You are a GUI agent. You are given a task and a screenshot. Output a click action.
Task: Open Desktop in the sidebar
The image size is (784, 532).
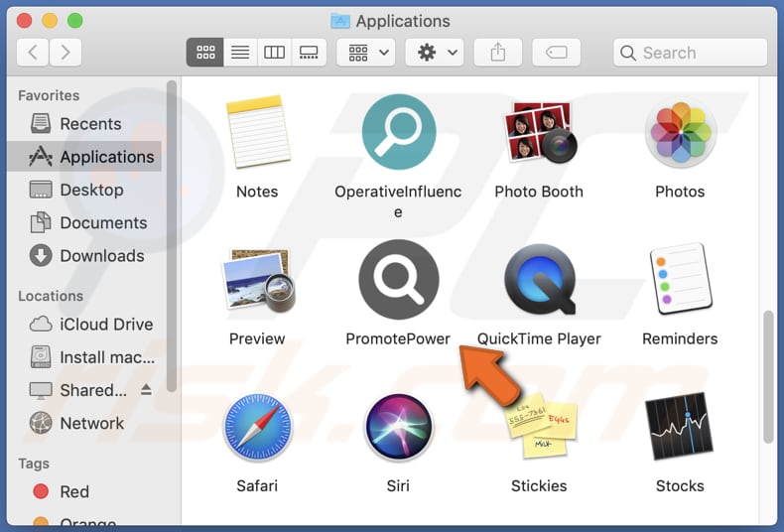pyautogui.click(x=84, y=190)
